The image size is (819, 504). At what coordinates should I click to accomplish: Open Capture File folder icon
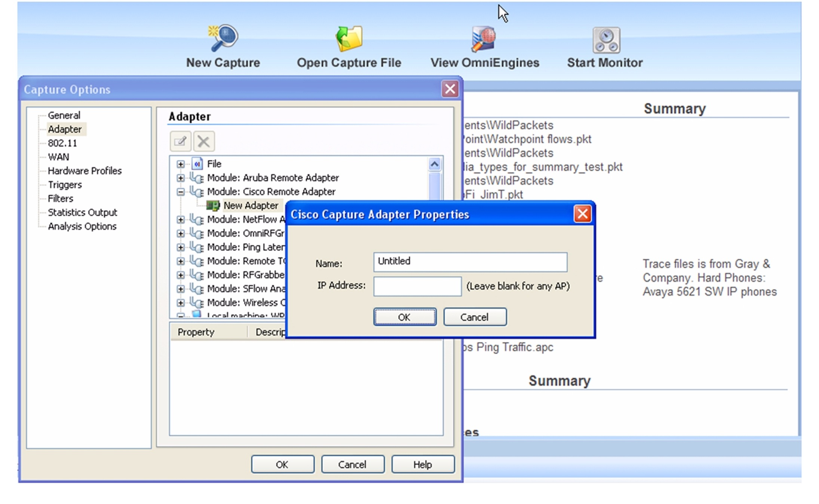tap(349, 39)
